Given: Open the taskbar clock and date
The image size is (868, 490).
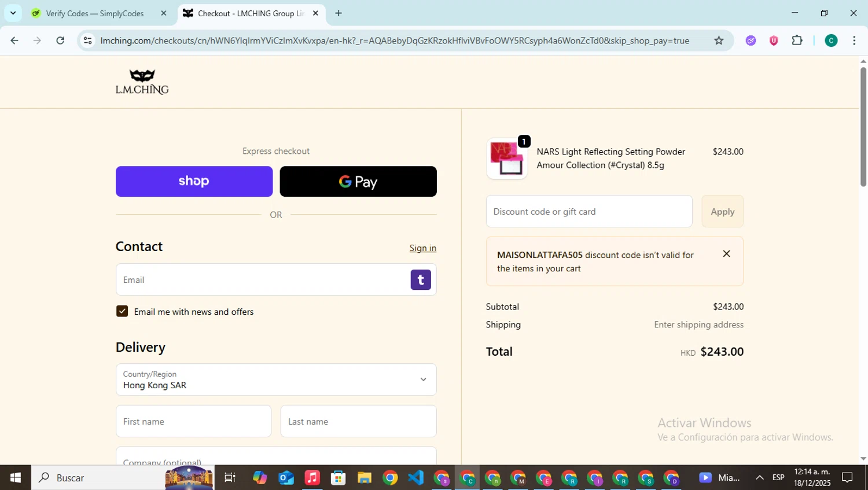Looking at the screenshot, I should [812, 477].
